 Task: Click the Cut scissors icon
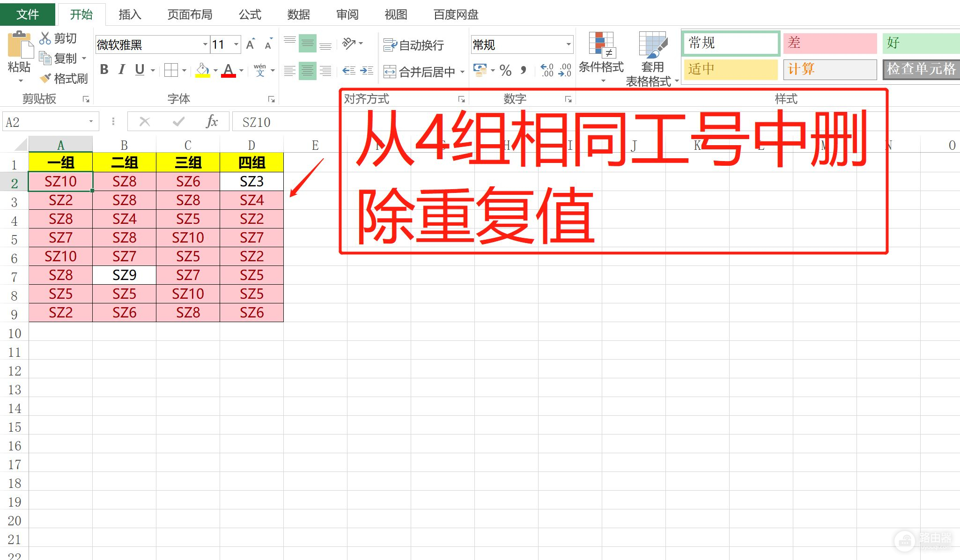pos(45,38)
